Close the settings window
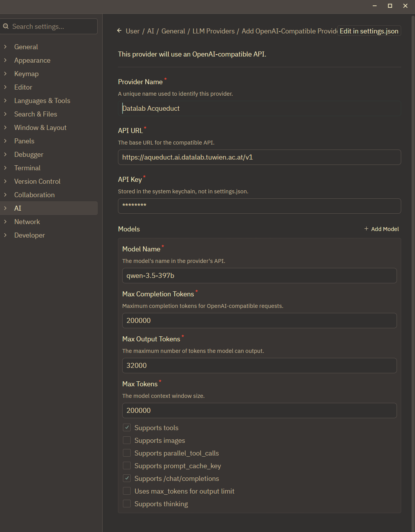415x532 pixels. click(405, 6)
